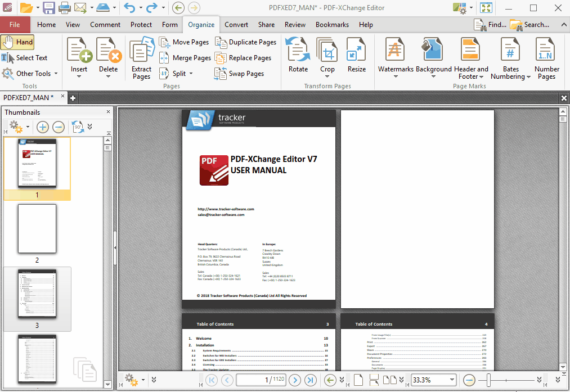Save the document with the floppy icon
Screen dimensions: 570x392
point(49,8)
